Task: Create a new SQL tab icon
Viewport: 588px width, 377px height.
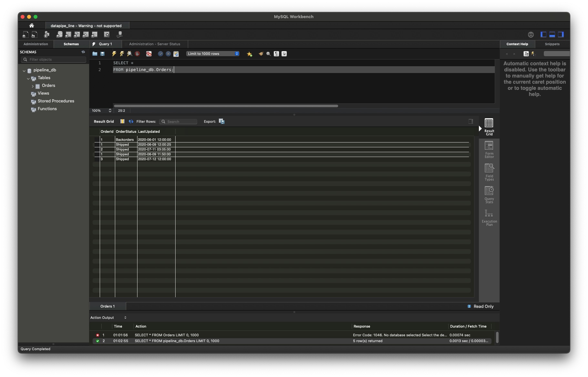Action: (x=25, y=34)
